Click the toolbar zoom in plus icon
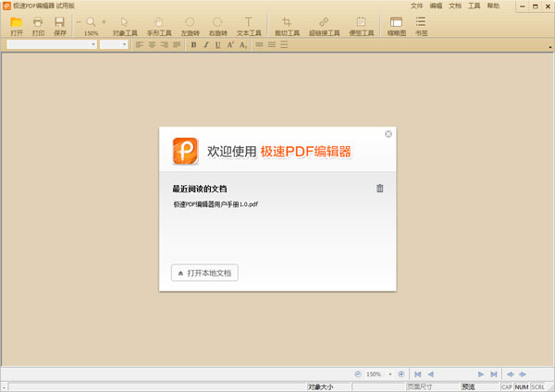Screen dimensions: 555x392 coord(104,22)
